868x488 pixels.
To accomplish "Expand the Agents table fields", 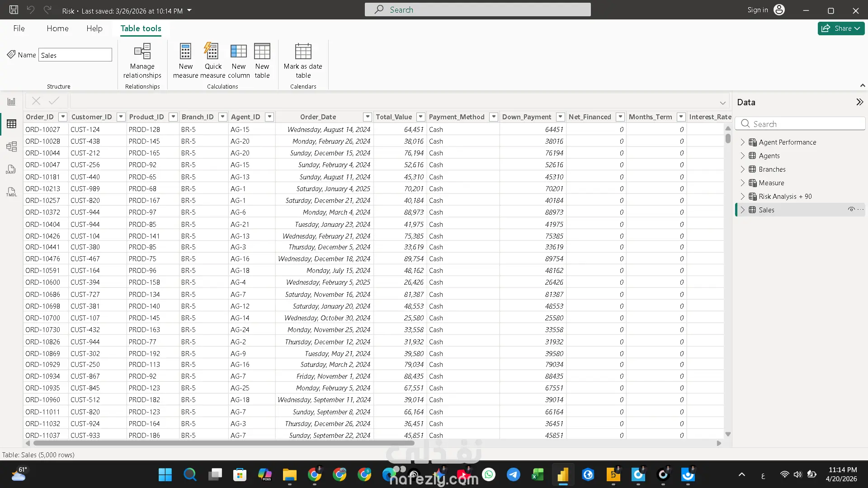I will [x=742, y=156].
